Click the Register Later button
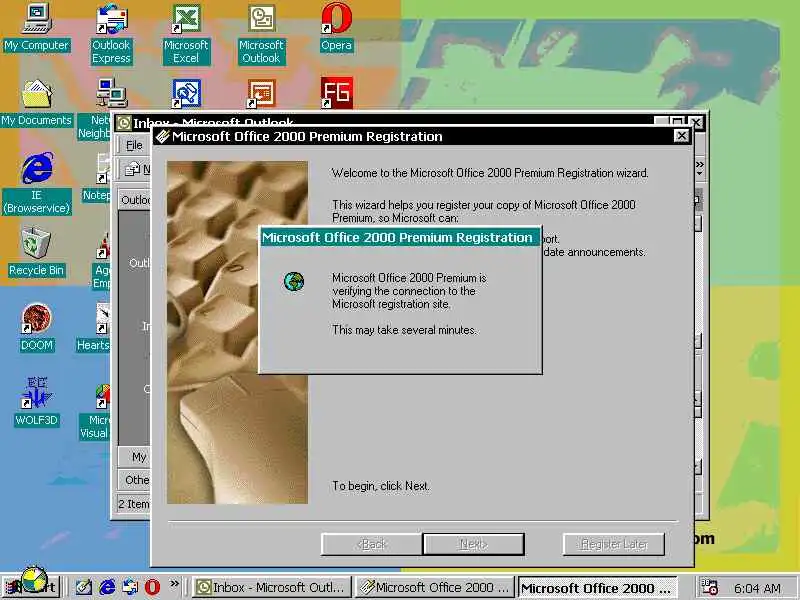This screenshot has height=600, width=800. pos(614,544)
